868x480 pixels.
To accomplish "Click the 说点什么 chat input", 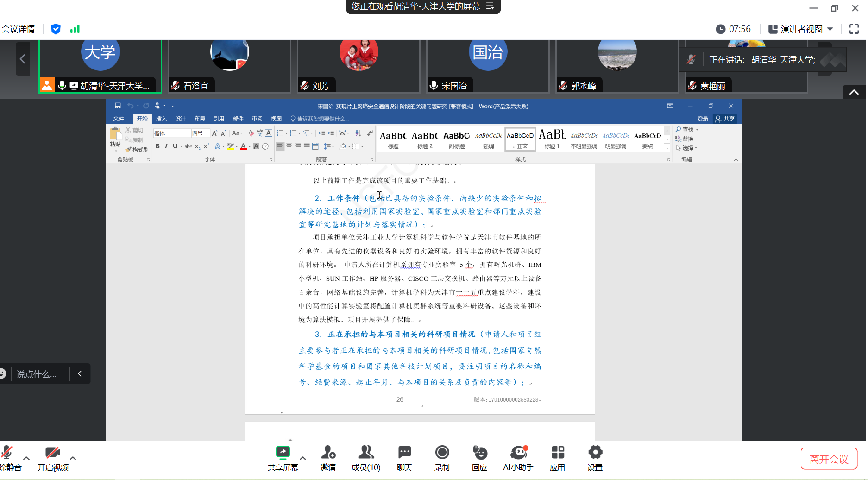I will click(37, 374).
